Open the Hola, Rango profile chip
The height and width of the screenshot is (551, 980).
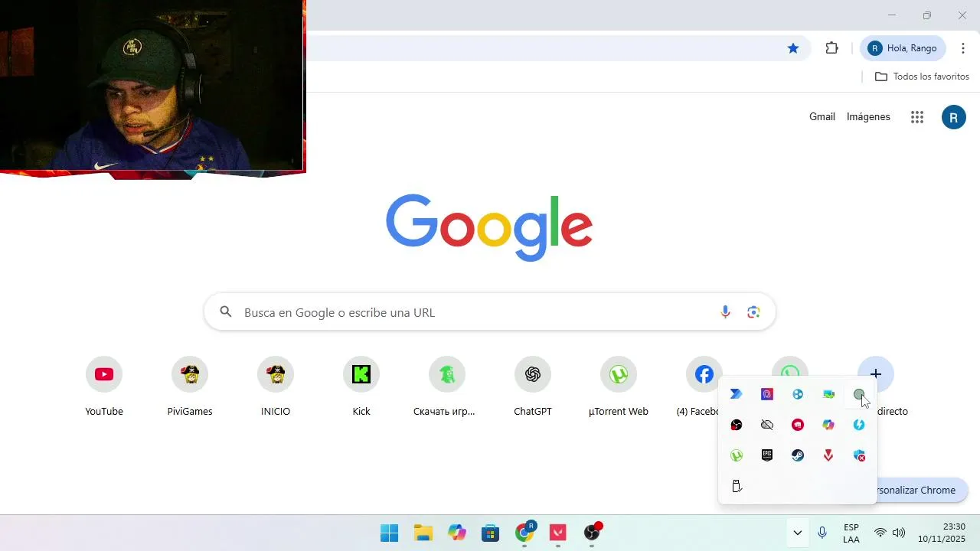tap(903, 48)
